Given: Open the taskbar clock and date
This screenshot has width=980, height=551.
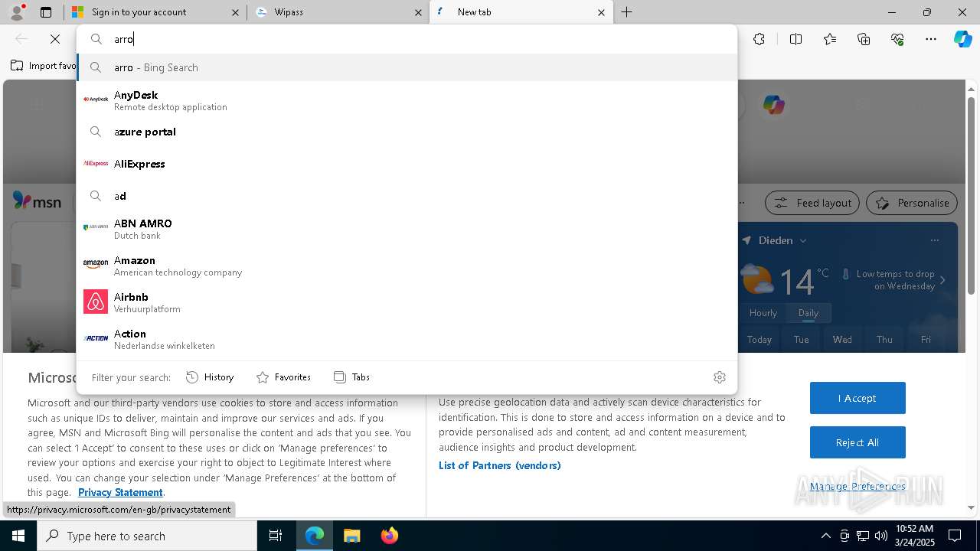Looking at the screenshot, I should click(x=914, y=536).
